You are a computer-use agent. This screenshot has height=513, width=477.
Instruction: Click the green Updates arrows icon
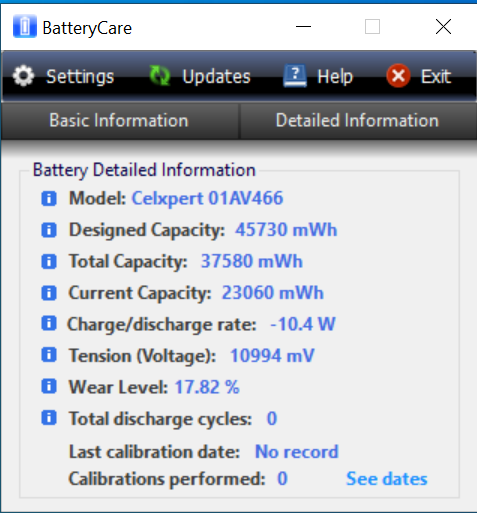[160, 76]
